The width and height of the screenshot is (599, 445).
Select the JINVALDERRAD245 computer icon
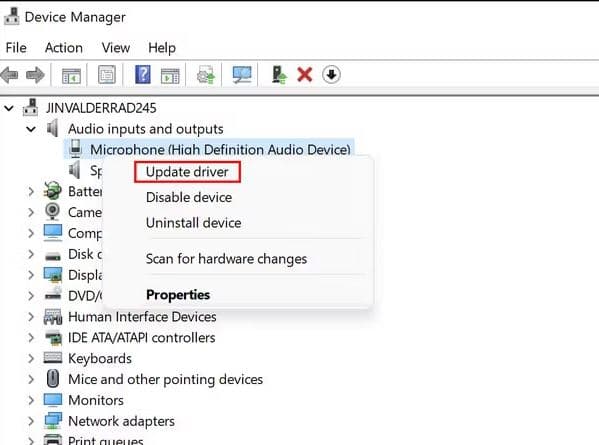pyautogui.click(x=30, y=108)
